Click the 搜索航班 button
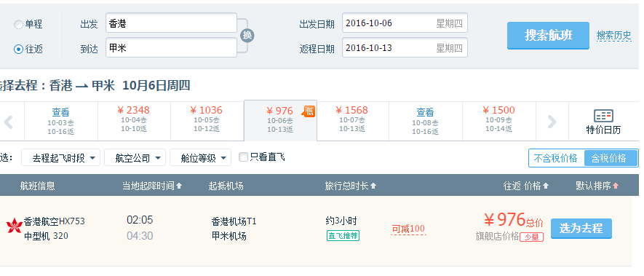Image resolution: width=644 pixels, height=276 pixels. 548,36
